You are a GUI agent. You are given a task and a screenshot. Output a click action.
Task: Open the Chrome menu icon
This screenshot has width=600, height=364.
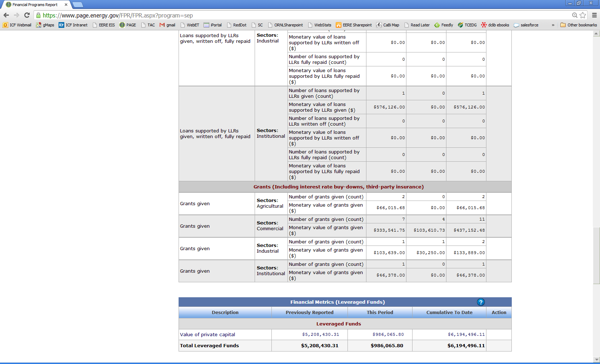click(594, 15)
